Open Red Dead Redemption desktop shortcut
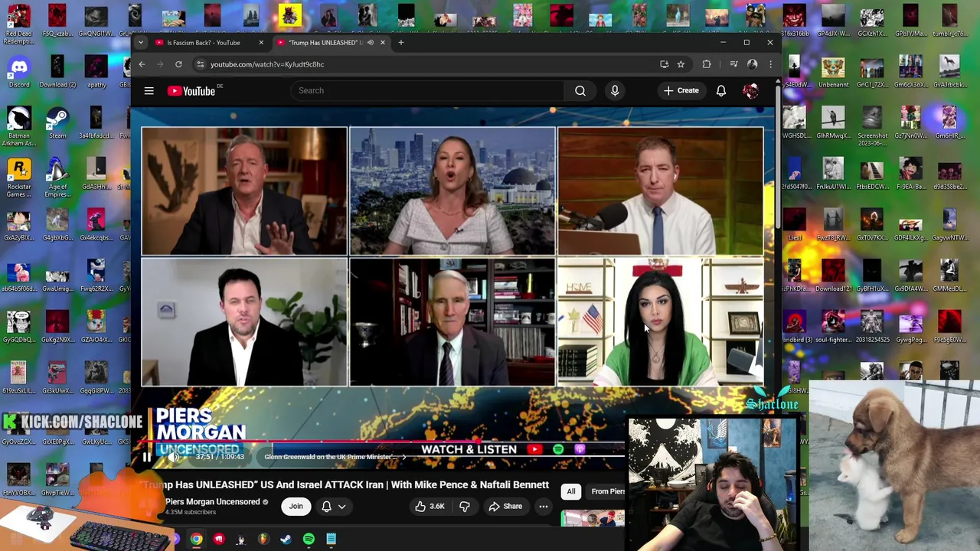 [x=19, y=24]
